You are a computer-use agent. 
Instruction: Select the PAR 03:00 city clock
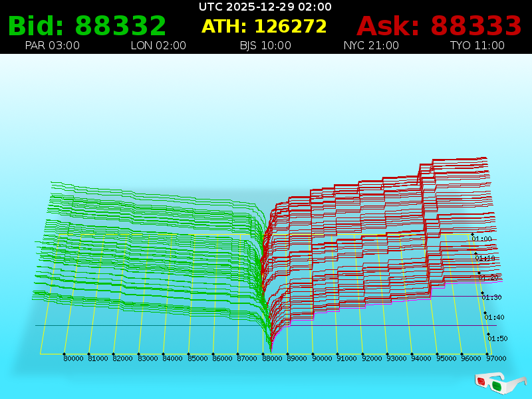[52, 46]
